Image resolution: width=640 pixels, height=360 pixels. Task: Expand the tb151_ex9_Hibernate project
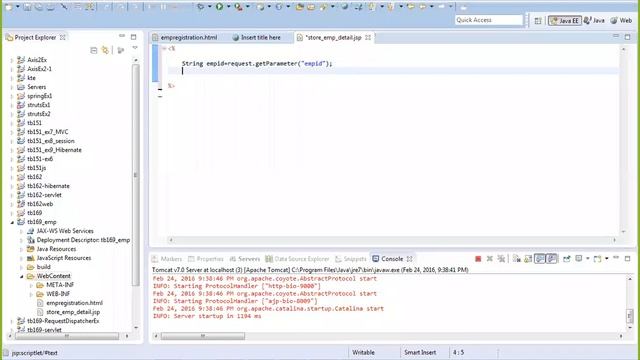click(x=12, y=150)
